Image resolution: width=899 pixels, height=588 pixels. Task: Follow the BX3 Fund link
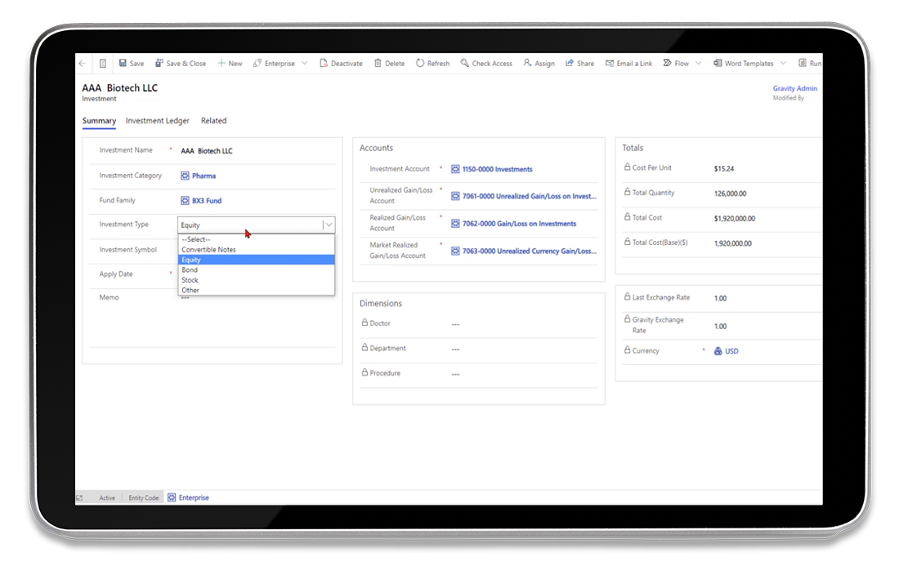(207, 201)
